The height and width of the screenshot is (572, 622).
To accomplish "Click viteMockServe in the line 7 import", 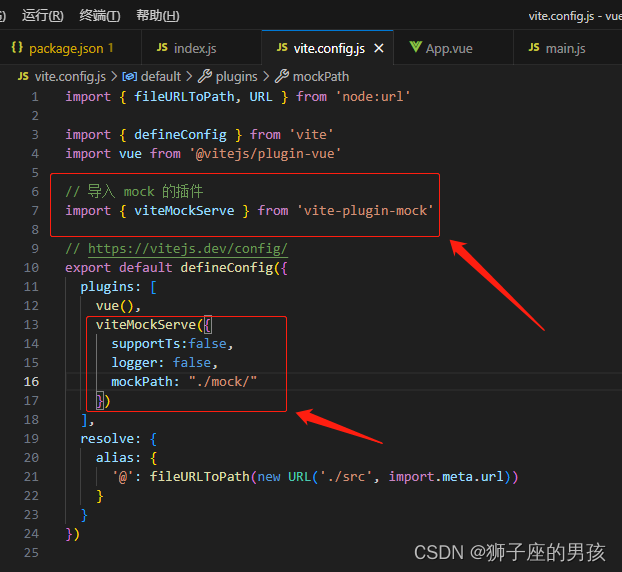I will [x=184, y=211].
